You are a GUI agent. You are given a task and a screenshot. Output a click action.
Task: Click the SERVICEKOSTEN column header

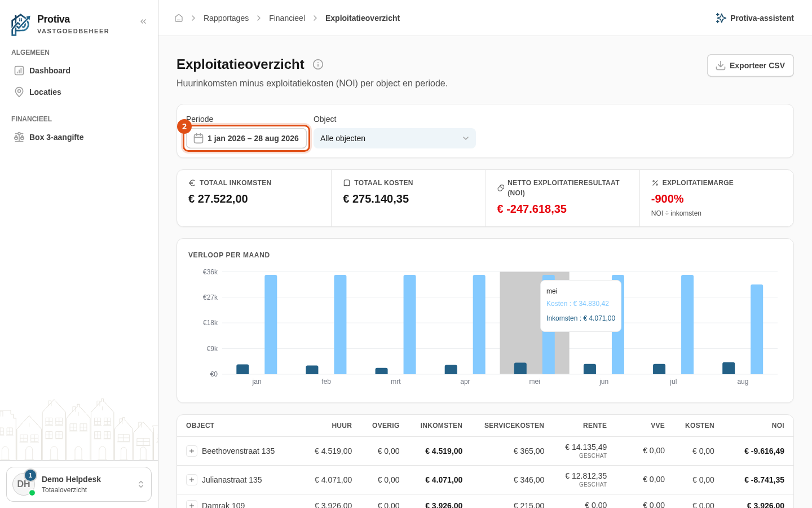point(514,426)
